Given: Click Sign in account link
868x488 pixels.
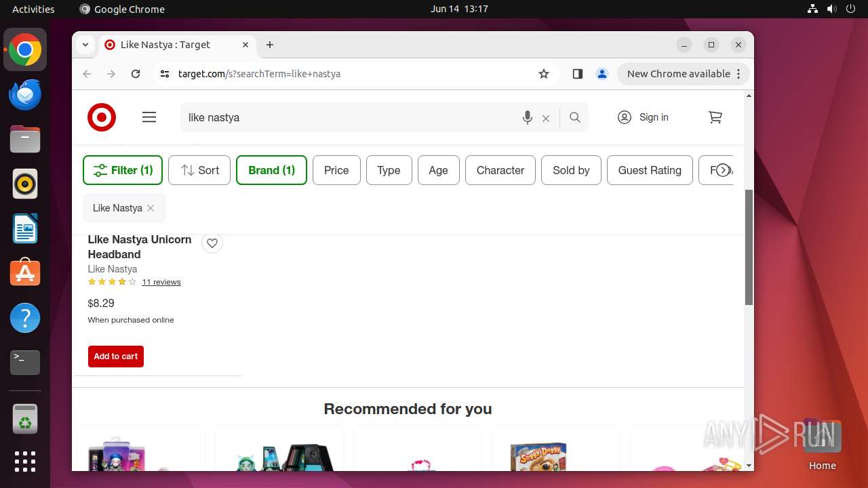Looking at the screenshot, I should point(644,117).
